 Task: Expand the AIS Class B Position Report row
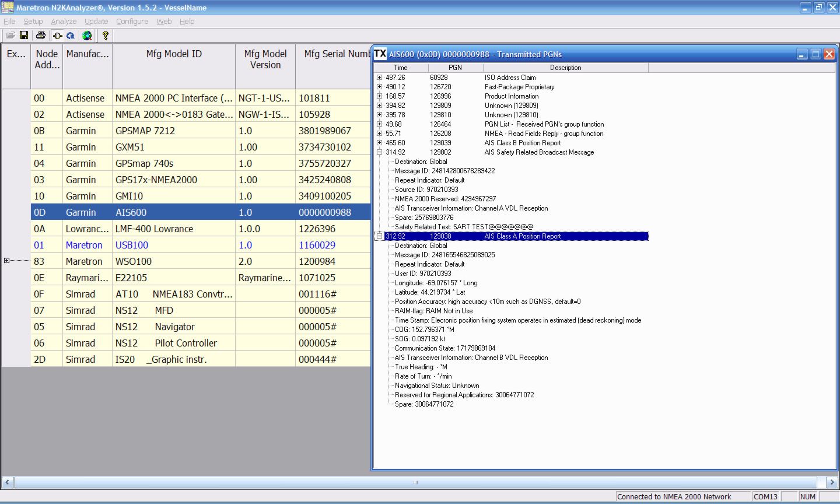[x=380, y=143]
